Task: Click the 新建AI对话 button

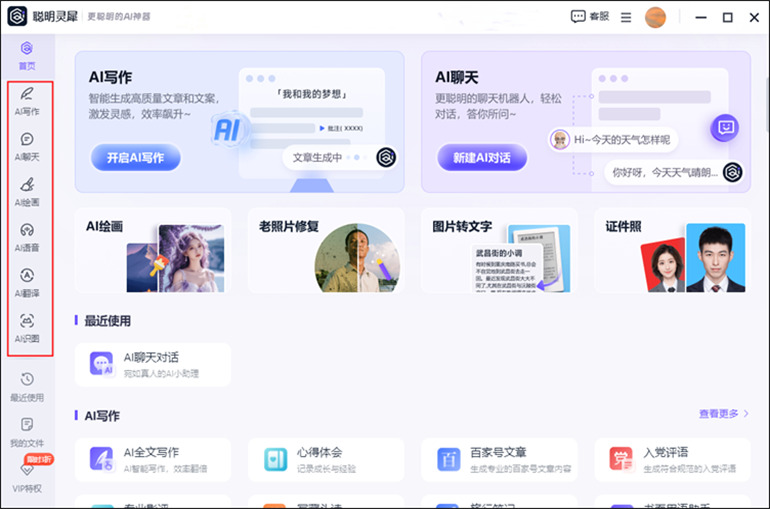Action: coord(482,158)
